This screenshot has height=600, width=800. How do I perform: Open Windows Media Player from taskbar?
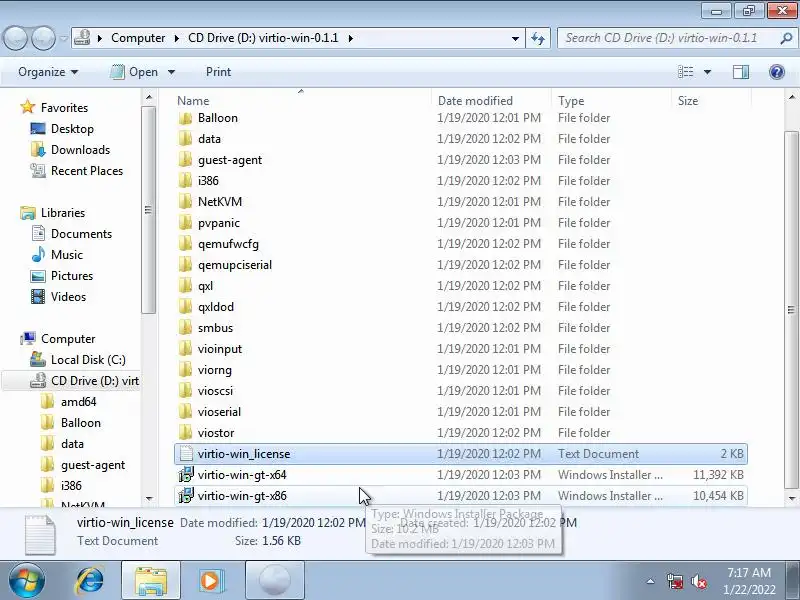click(210, 581)
